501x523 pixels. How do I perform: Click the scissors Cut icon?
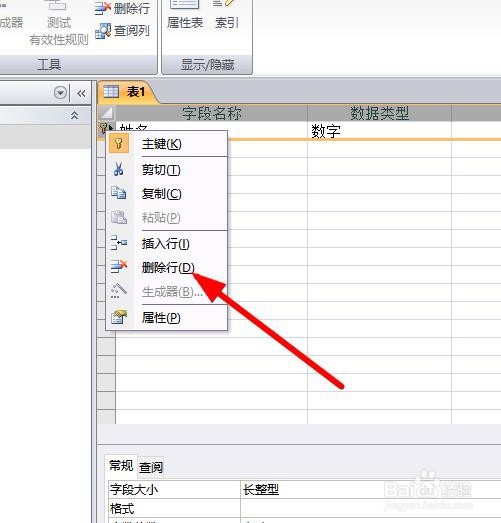[118, 169]
